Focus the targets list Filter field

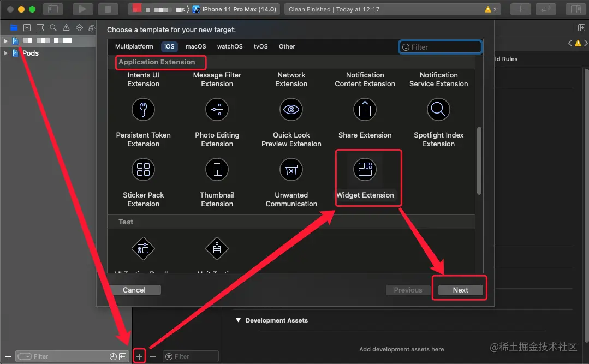(x=191, y=356)
